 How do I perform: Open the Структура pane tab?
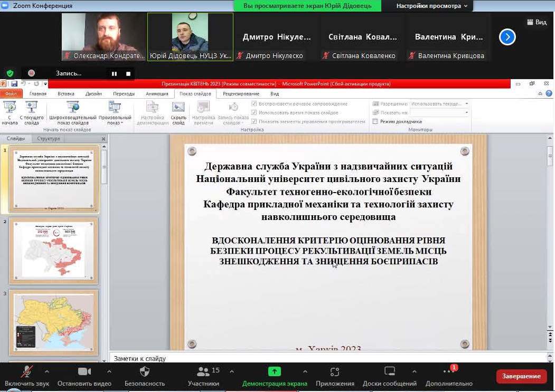coord(49,139)
